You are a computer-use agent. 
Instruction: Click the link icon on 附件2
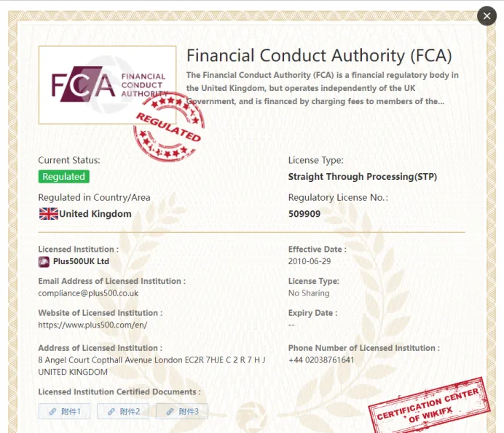coord(111,411)
